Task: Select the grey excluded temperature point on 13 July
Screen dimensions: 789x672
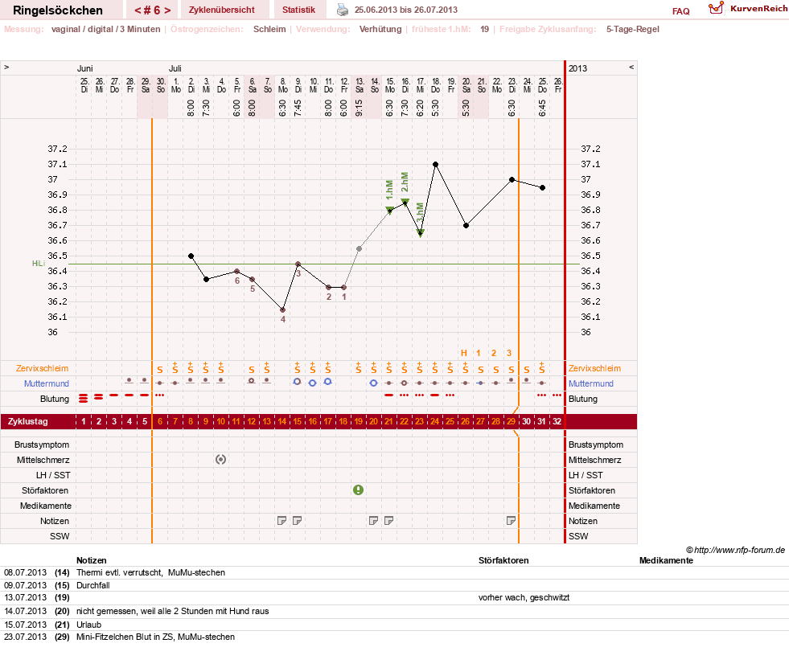Action: point(360,248)
